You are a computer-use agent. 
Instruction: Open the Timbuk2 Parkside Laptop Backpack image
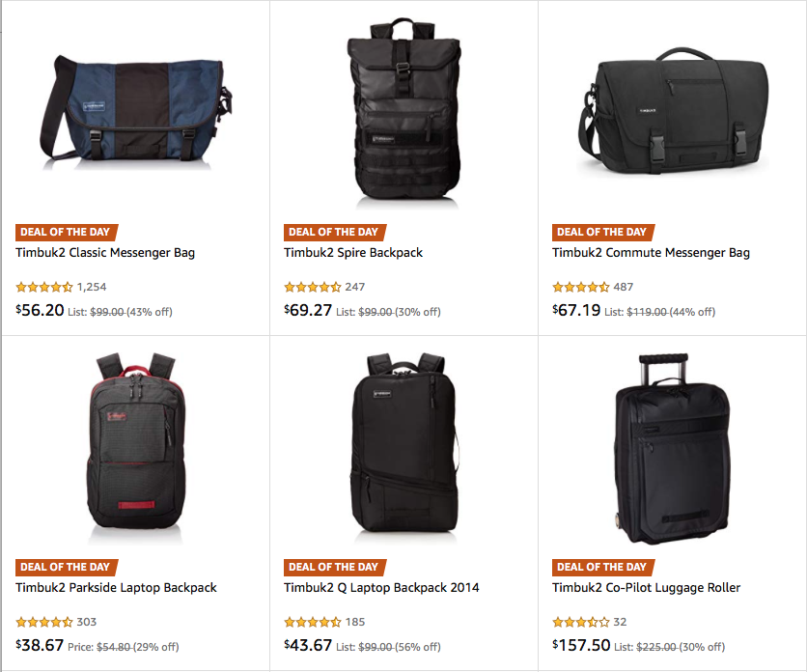[136, 447]
